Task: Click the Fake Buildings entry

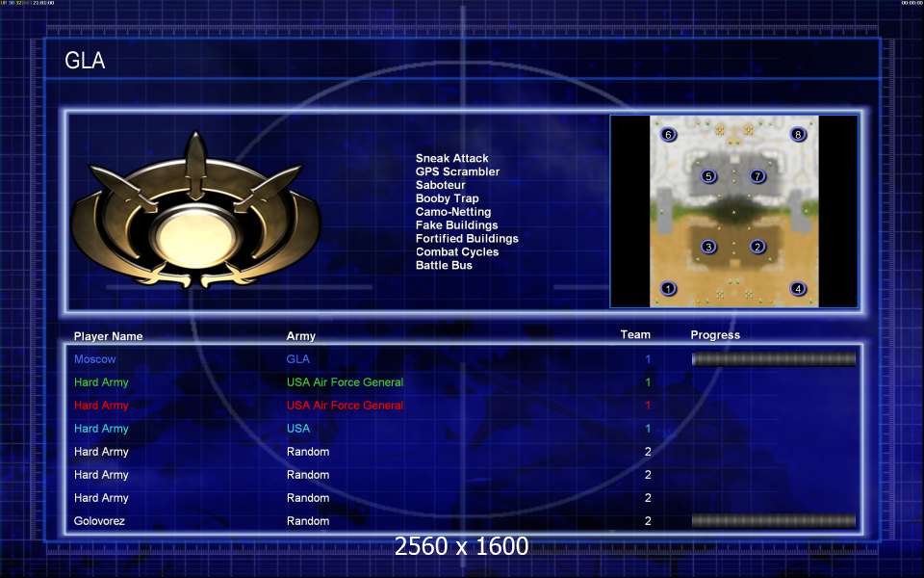Action: [x=456, y=224]
